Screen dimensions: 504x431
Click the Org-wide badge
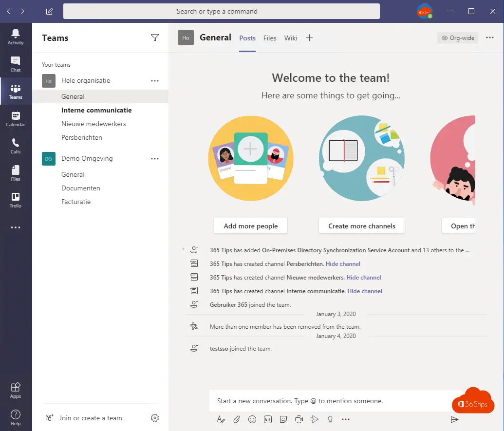click(458, 38)
